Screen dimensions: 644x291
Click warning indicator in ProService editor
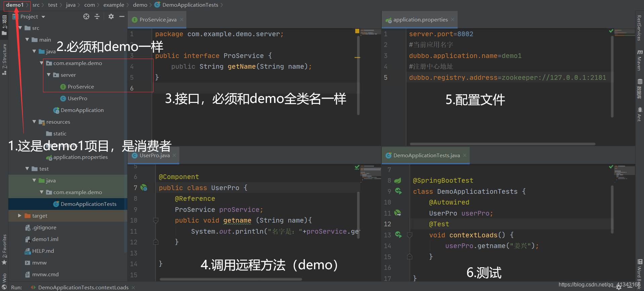pyautogui.click(x=357, y=31)
